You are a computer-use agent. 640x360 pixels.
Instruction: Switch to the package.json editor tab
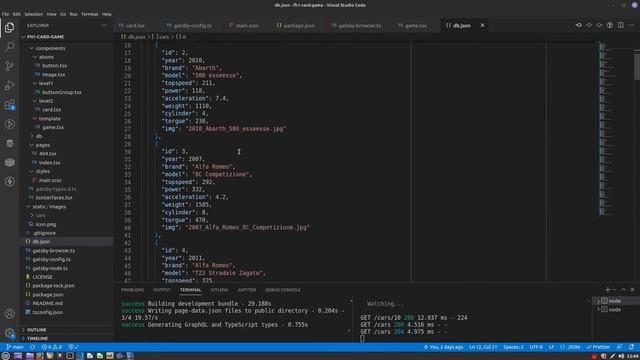[x=298, y=25]
